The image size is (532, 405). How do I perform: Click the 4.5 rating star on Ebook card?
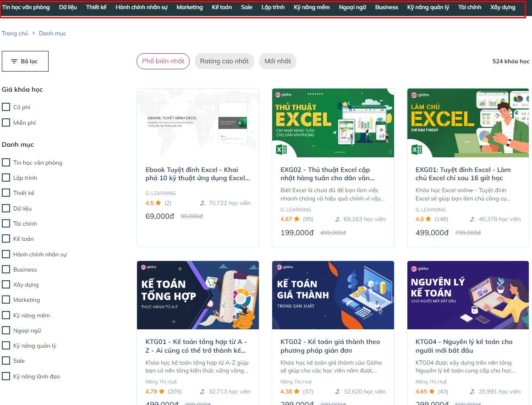158,203
